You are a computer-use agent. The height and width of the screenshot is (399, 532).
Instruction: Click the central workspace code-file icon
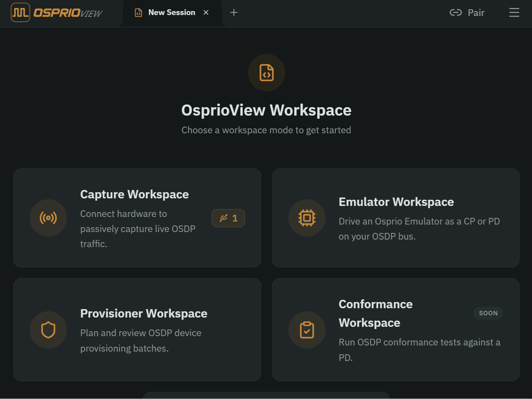(x=266, y=73)
